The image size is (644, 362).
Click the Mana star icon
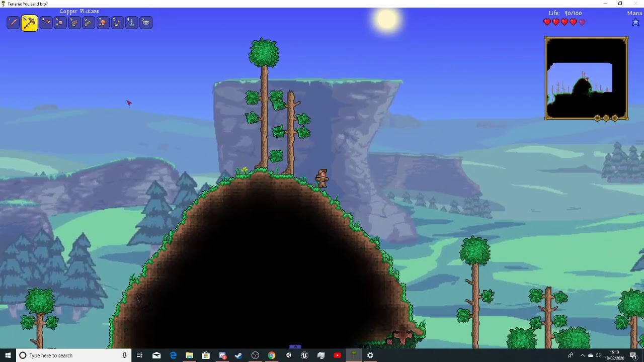(635, 22)
